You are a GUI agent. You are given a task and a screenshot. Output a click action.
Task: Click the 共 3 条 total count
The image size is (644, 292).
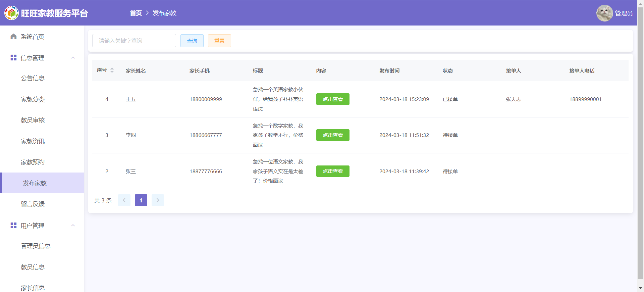[103, 200]
